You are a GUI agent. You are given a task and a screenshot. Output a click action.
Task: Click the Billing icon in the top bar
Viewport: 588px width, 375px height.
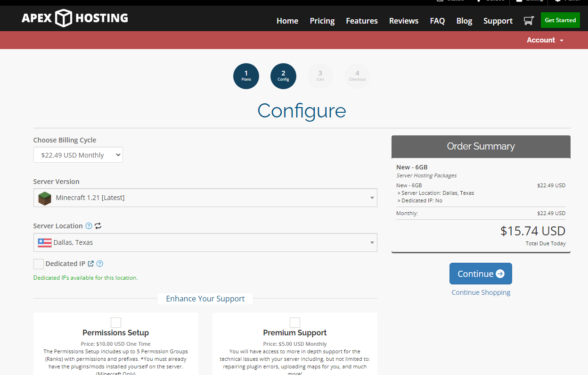point(520,1)
